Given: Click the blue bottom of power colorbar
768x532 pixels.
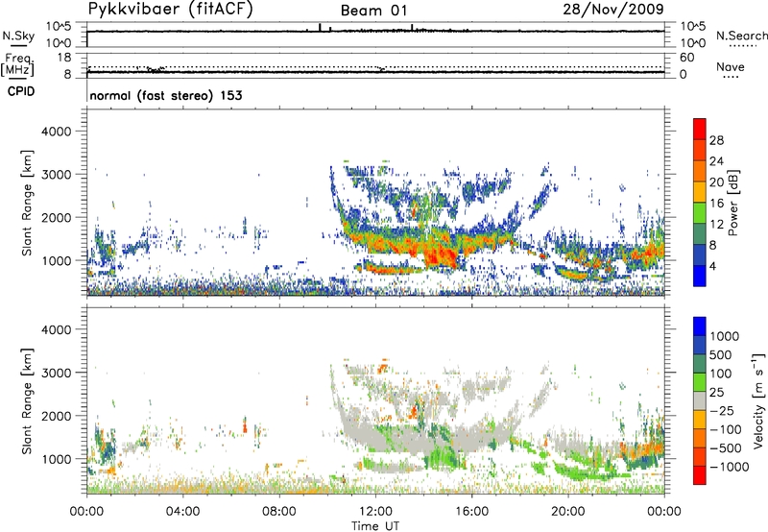Looking at the screenshot, I should (700, 276).
